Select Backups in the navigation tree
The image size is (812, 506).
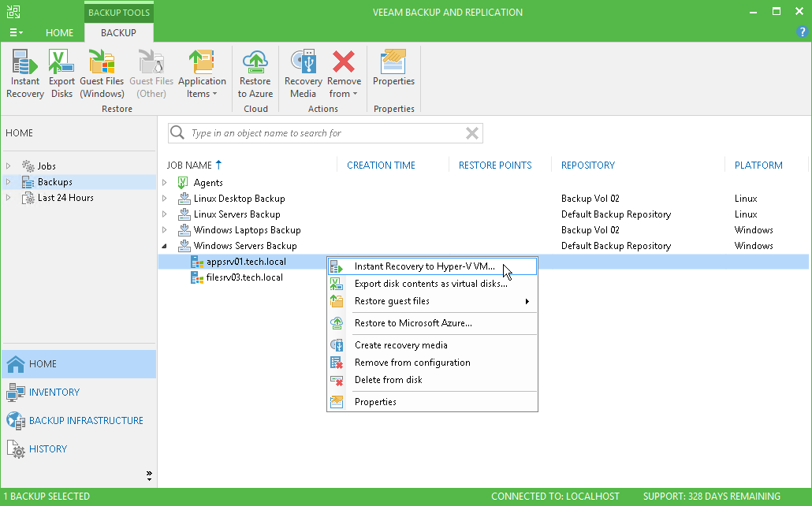coord(54,182)
